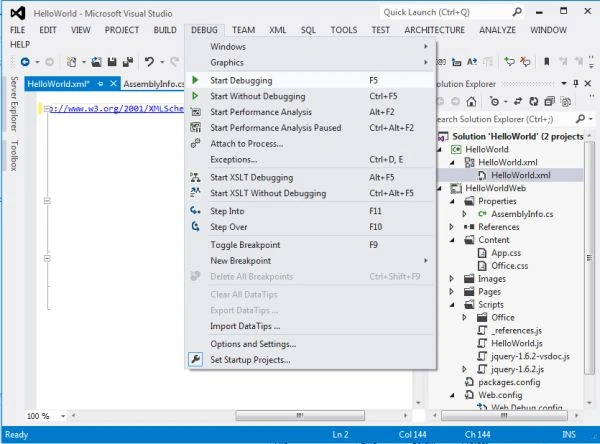Choose Exceptions... in Debug menu
600x444 pixels.
[x=311, y=159]
